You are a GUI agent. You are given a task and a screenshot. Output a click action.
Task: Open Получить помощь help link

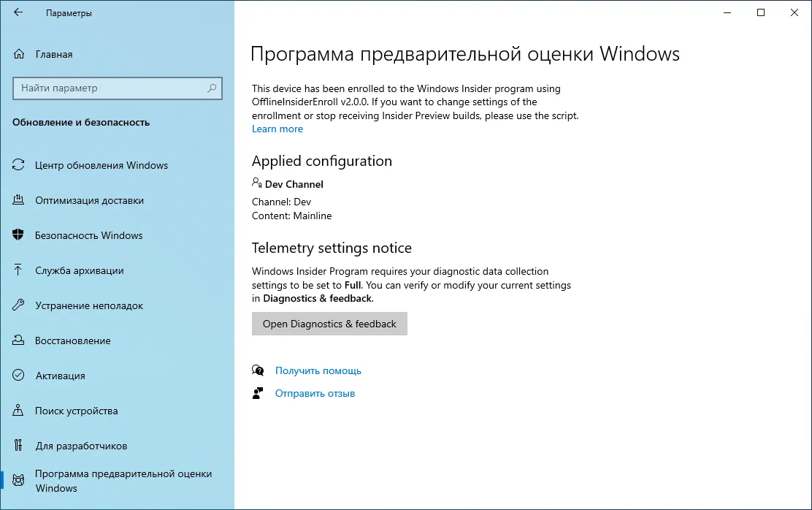coord(318,370)
